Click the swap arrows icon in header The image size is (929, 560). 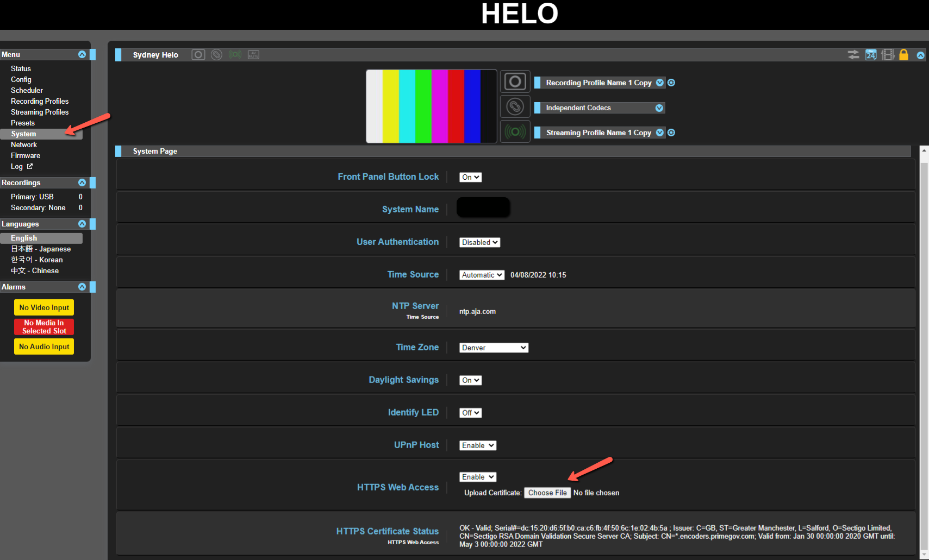pyautogui.click(x=853, y=55)
